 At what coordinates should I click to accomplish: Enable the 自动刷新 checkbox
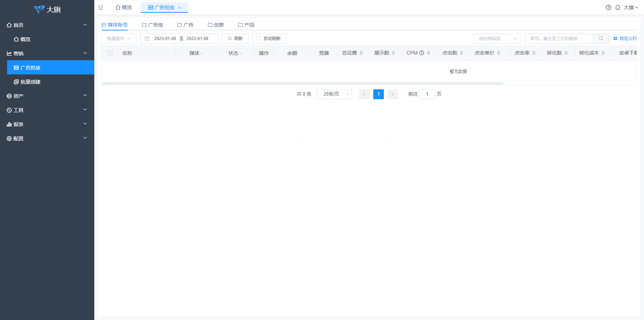coord(258,38)
